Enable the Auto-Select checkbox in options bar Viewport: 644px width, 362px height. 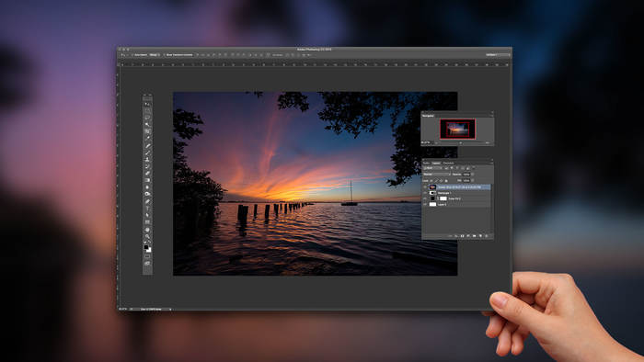coord(132,55)
